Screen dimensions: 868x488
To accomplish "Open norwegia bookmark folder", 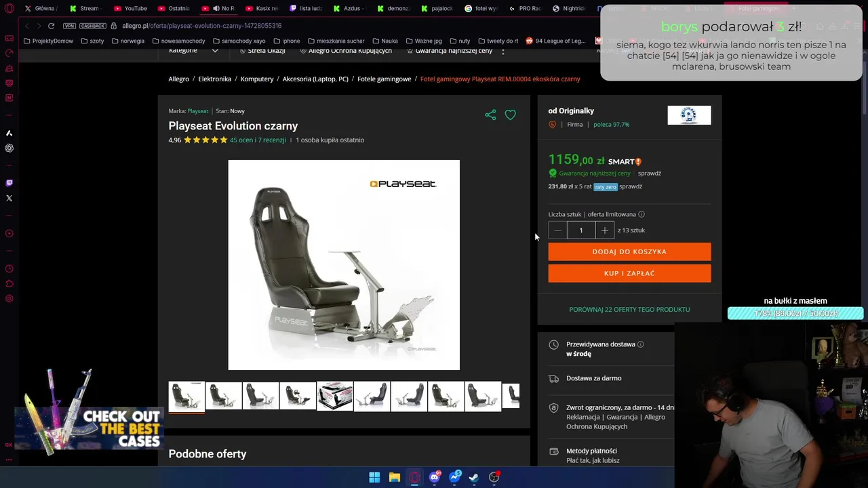I will tap(127, 41).
